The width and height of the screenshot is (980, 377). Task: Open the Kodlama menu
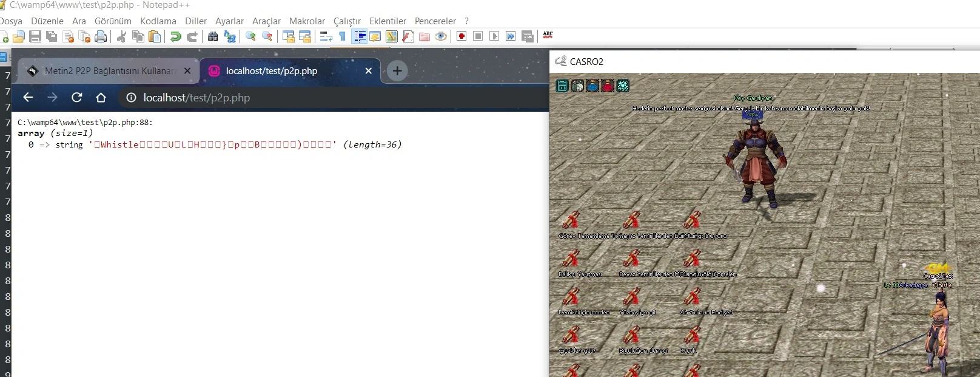(158, 21)
